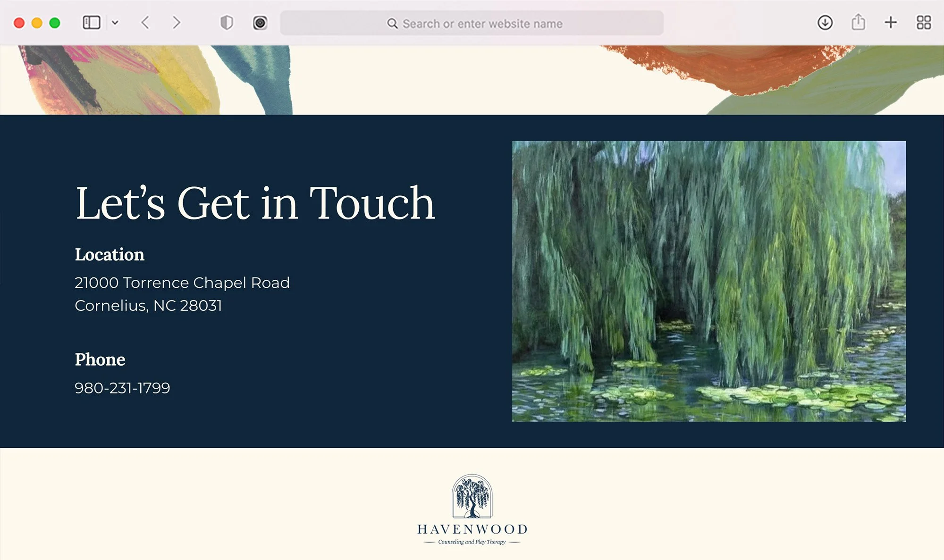This screenshot has height=560, width=944.
Task: Open the Downloads list
Action: point(825,23)
